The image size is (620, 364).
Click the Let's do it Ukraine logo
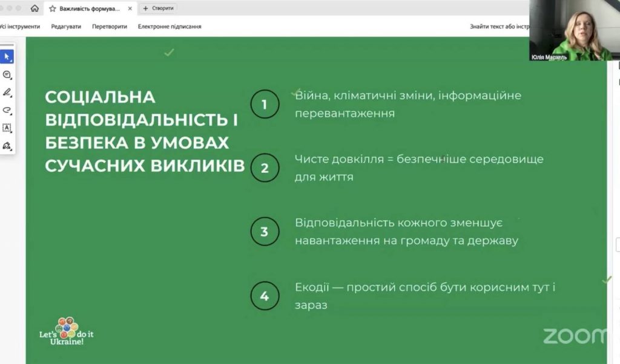[x=67, y=331]
